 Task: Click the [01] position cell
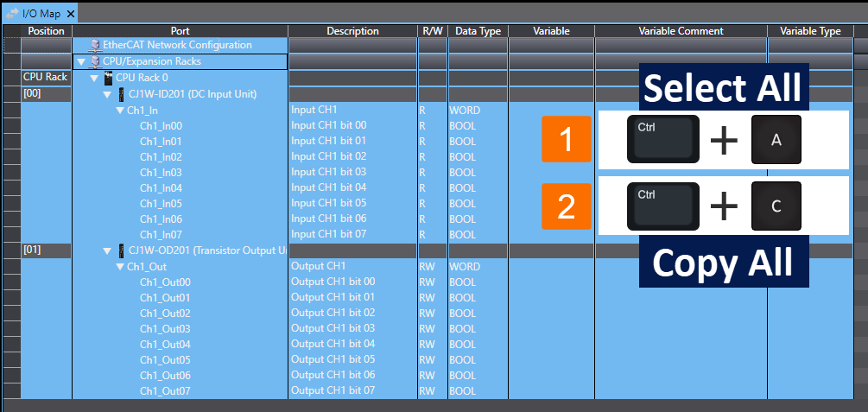(47, 250)
